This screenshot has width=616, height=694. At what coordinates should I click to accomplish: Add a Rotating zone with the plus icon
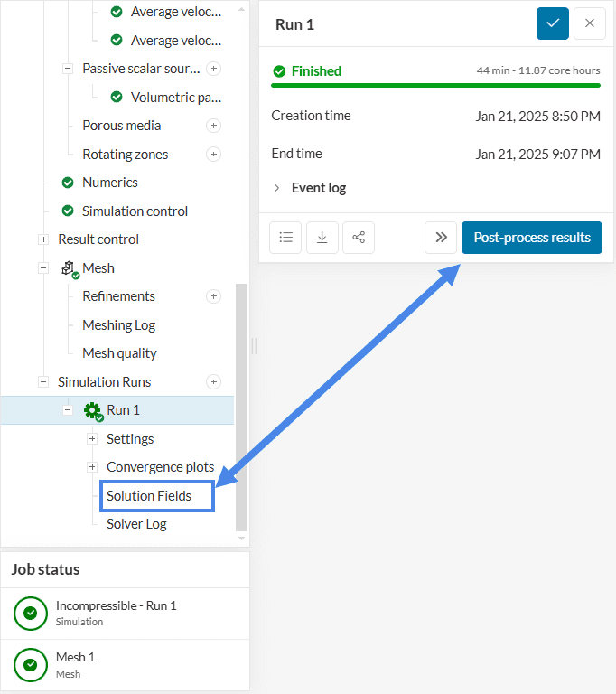coord(214,154)
